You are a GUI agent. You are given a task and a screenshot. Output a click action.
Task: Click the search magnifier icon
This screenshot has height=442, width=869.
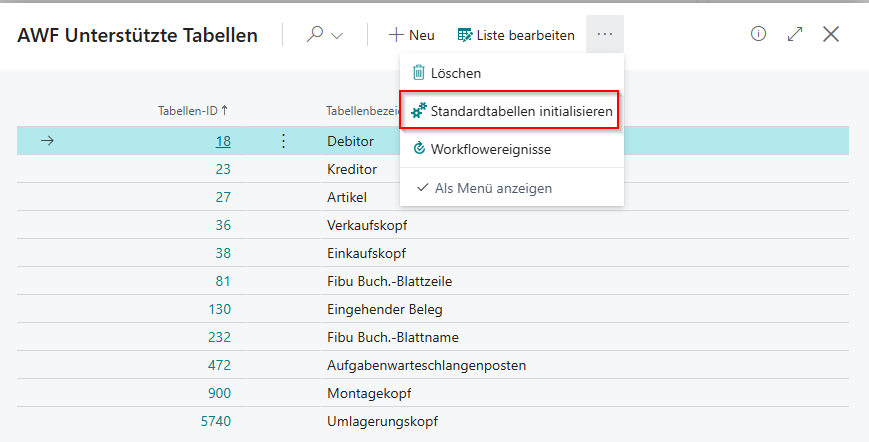coord(315,35)
